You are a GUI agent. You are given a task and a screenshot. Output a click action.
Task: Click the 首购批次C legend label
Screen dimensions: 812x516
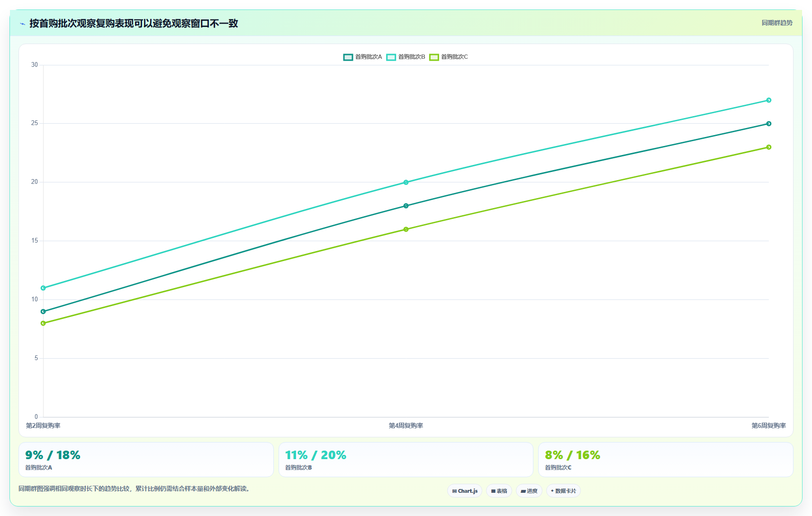point(454,57)
